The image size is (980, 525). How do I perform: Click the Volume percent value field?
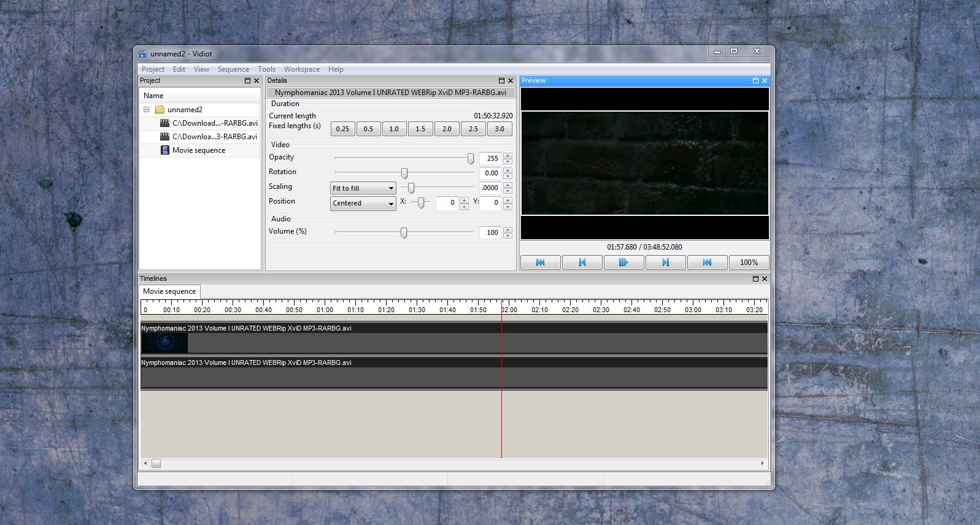point(490,232)
